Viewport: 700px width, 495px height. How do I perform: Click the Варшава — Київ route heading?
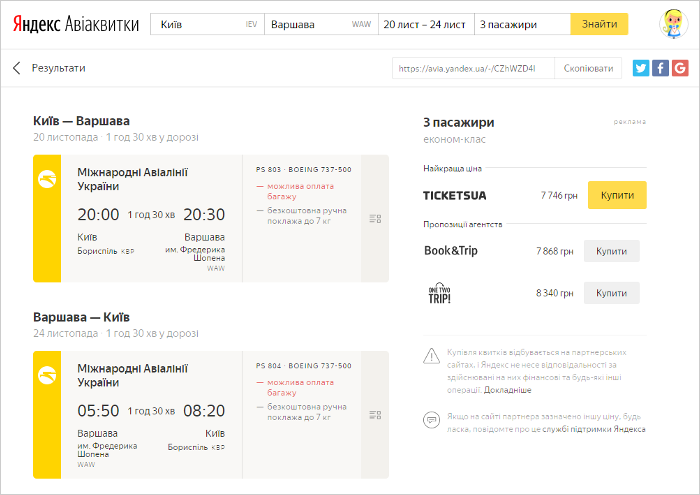tap(81, 317)
